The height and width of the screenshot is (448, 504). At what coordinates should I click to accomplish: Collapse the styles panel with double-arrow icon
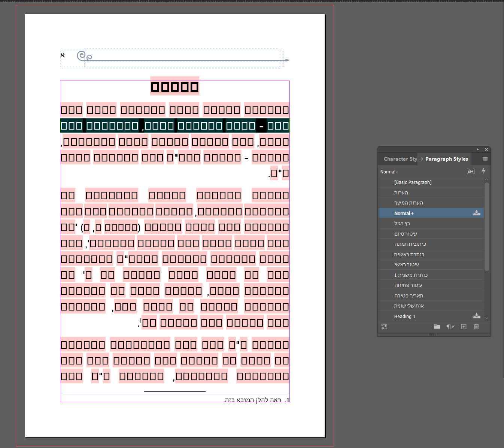click(x=478, y=149)
